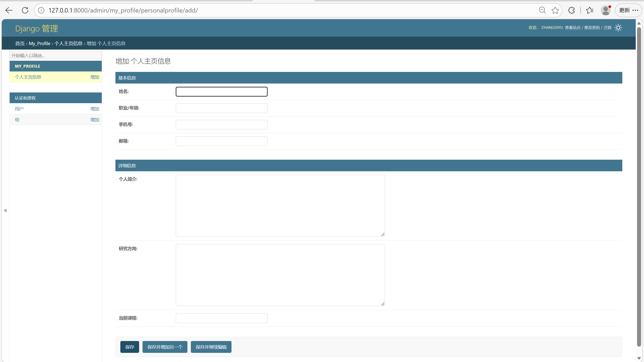Focus the 手机号 input field
This screenshot has height=362, width=644.
(221, 125)
